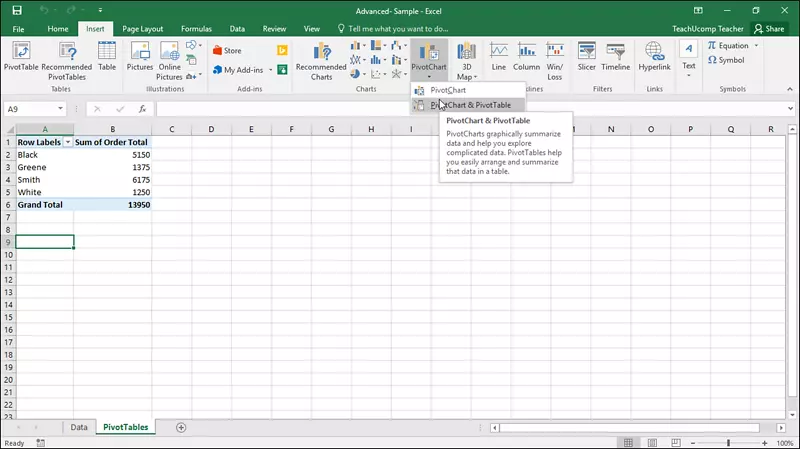This screenshot has width=800, height=449.
Task: Select cell containing Smith
Action: 44,180
